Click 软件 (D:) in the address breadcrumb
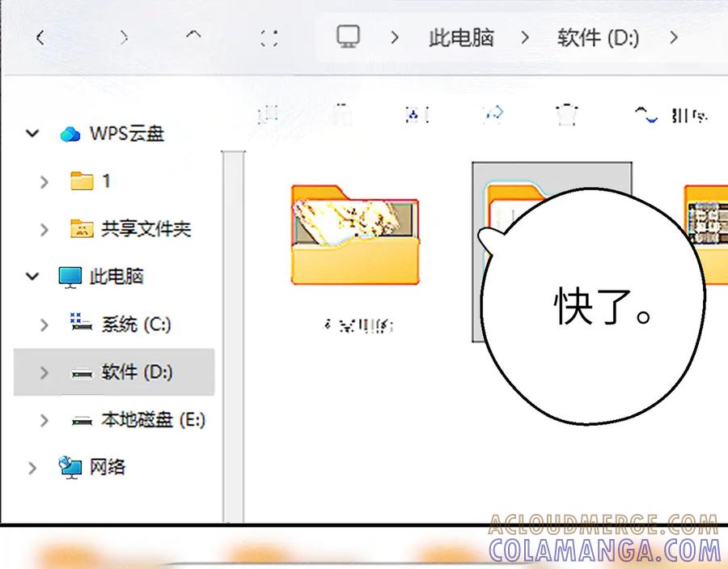 (598, 37)
